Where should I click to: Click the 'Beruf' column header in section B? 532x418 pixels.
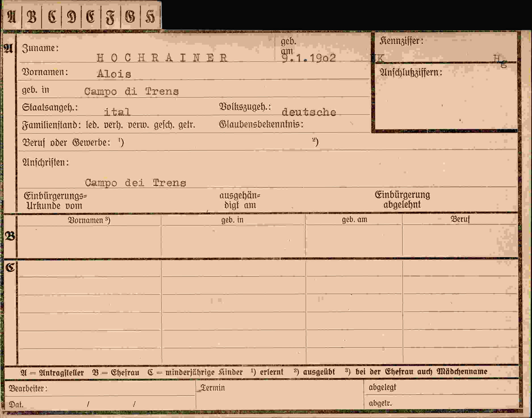(x=460, y=219)
